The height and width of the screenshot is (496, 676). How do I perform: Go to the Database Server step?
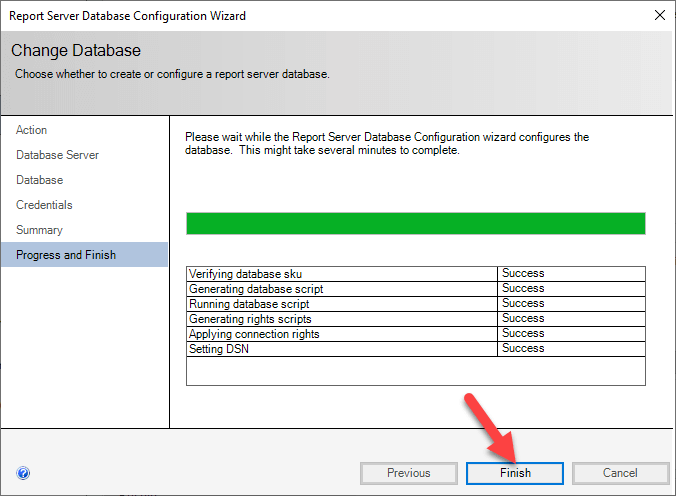[57, 155]
